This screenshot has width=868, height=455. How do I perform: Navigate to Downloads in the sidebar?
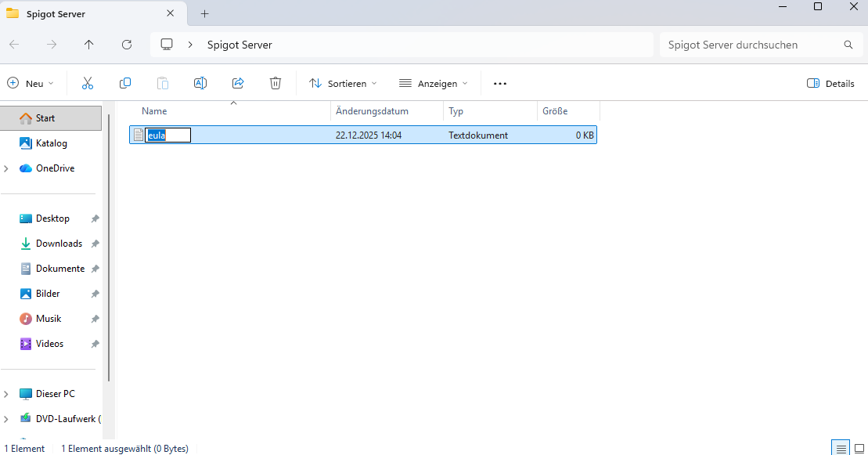click(x=59, y=243)
